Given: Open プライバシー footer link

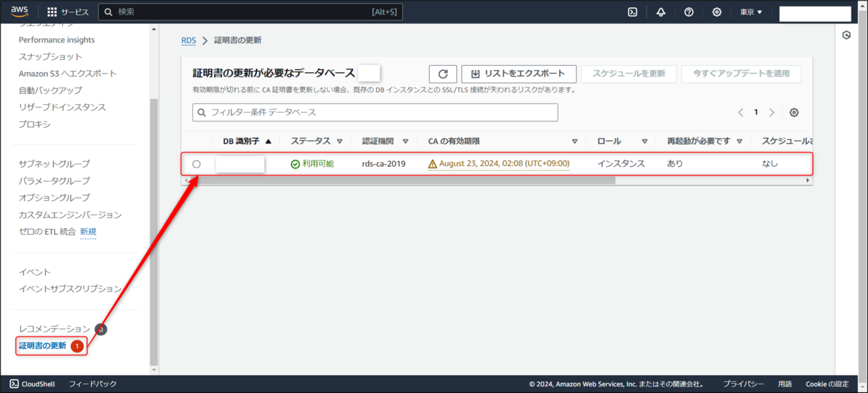Looking at the screenshot, I should [x=743, y=384].
